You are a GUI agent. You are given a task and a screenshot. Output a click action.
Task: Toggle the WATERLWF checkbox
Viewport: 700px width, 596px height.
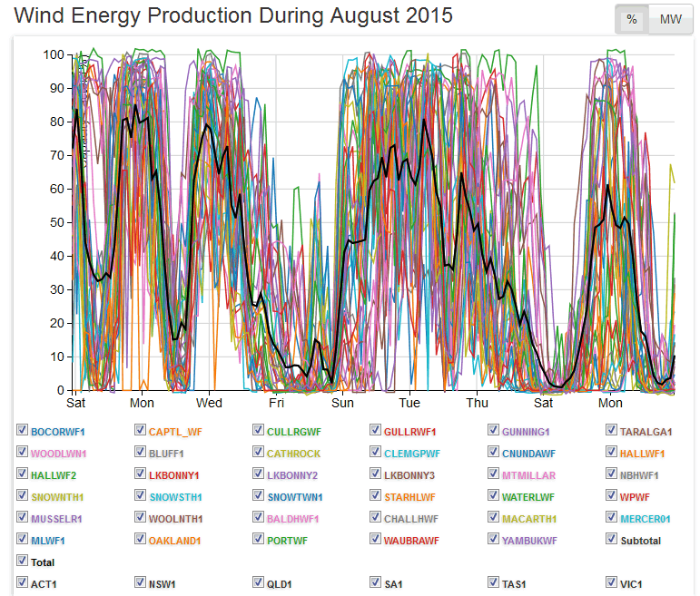[x=493, y=495]
